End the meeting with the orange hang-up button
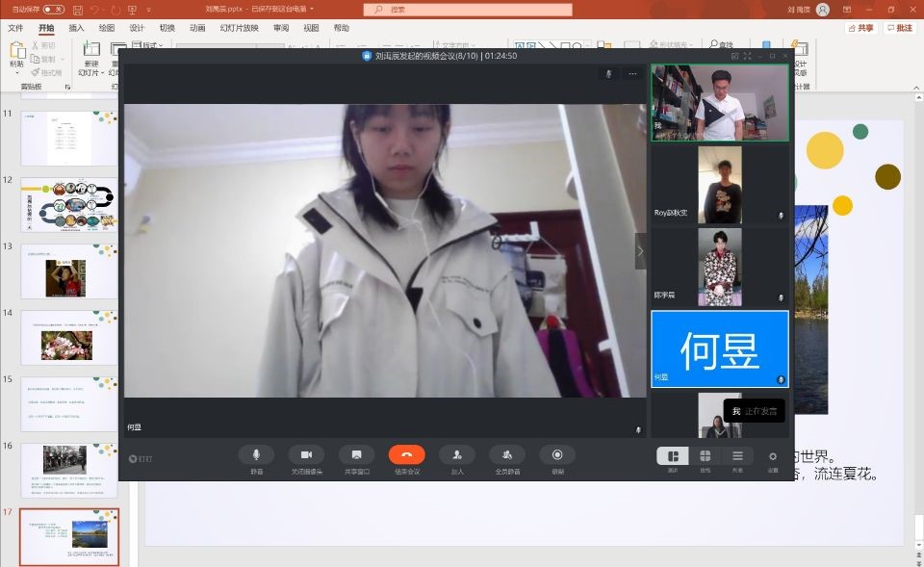 coord(406,454)
